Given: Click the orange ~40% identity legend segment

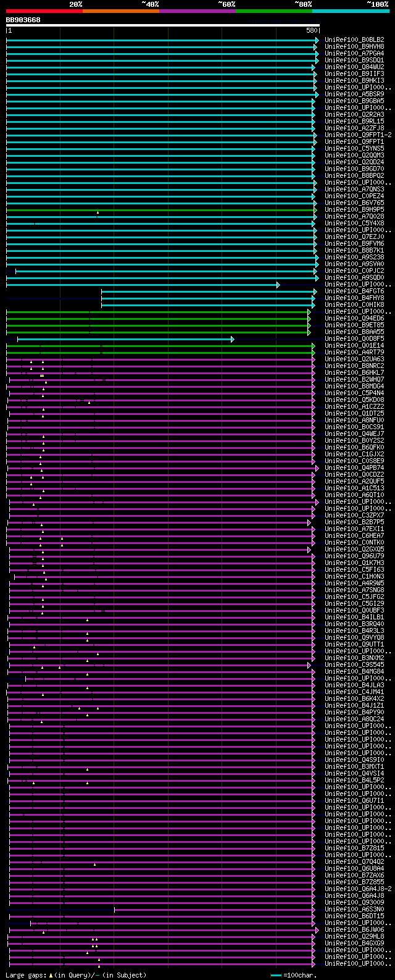Looking at the screenshot, I should (x=120, y=11).
